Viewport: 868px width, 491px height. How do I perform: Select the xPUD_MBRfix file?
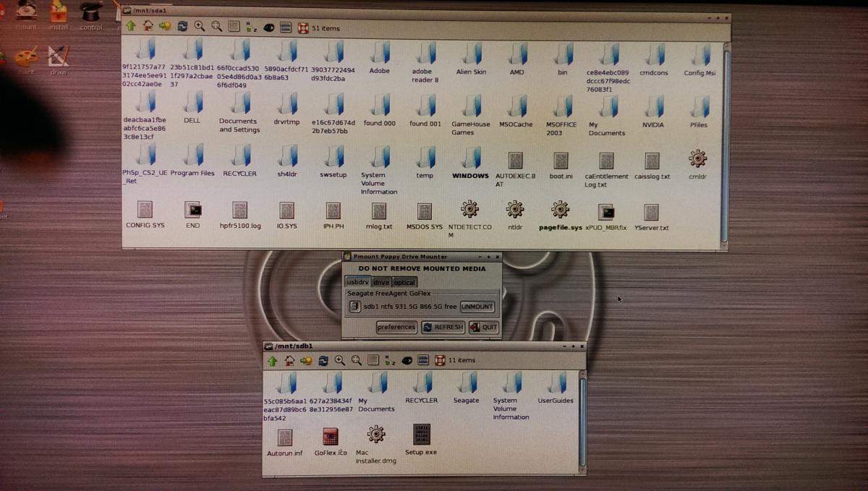coord(606,216)
